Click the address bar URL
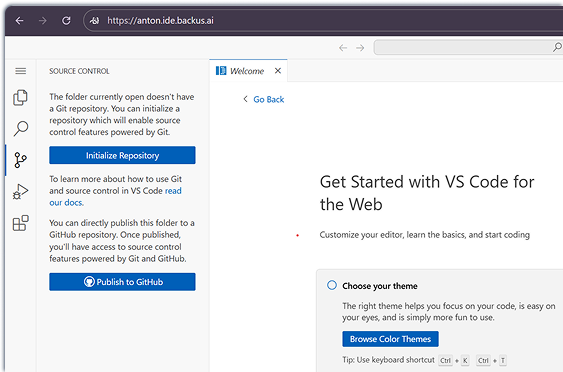563x372 pixels. 160,21
